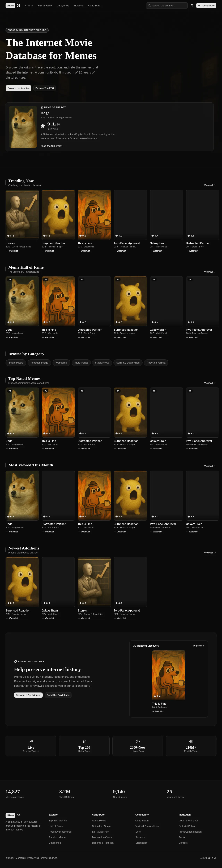
Task: Choose the Stock Photo category chip
Action: click(x=102, y=362)
